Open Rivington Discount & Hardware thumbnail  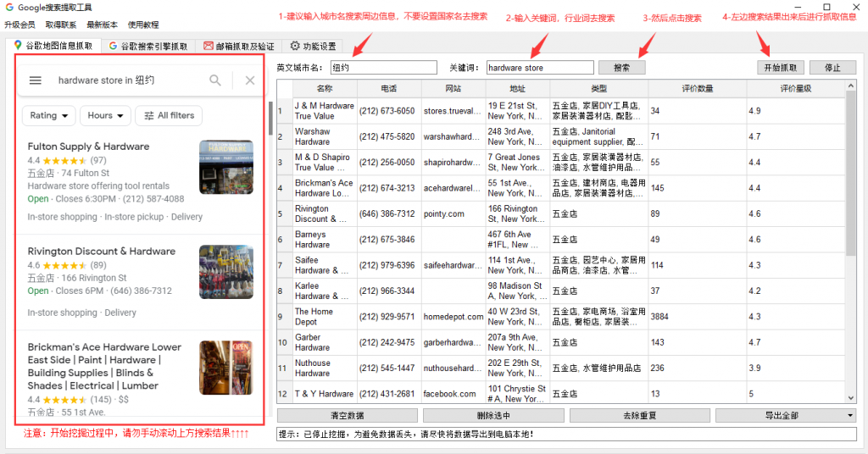(225, 272)
